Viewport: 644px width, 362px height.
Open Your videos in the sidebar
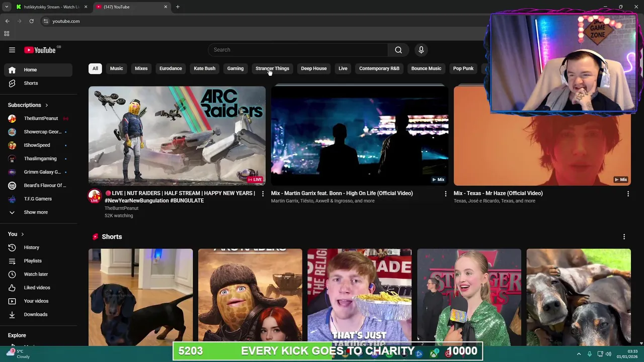coord(38,301)
